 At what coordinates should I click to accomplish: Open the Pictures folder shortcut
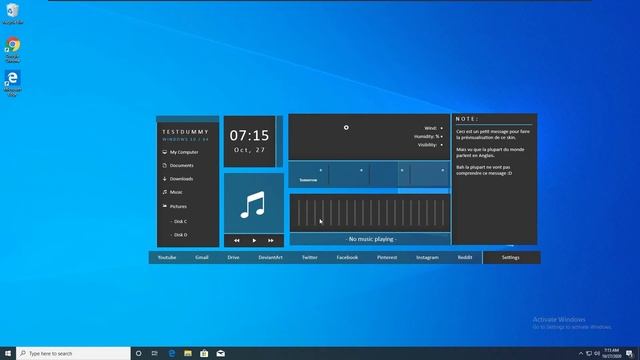pos(178,207)
